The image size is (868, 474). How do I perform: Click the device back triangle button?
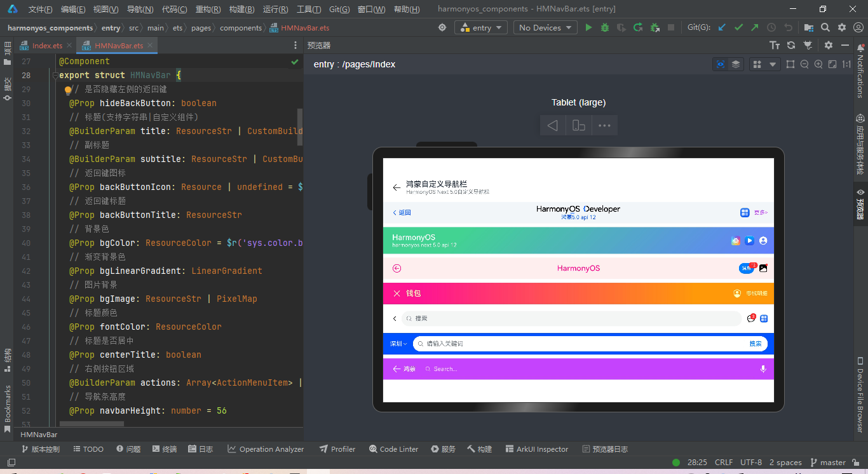(553, 125)
